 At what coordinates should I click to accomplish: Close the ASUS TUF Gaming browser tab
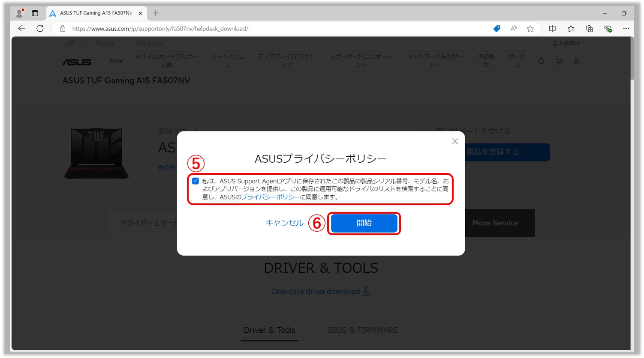pos(140,13)
